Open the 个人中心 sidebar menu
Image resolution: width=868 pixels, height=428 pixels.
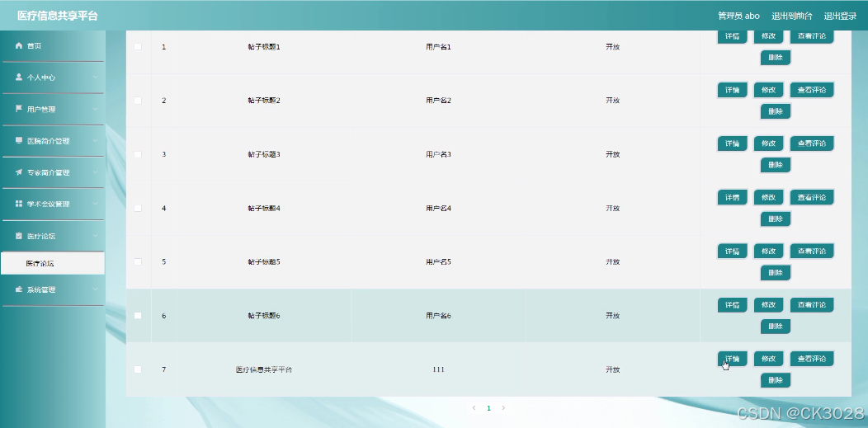52,78
